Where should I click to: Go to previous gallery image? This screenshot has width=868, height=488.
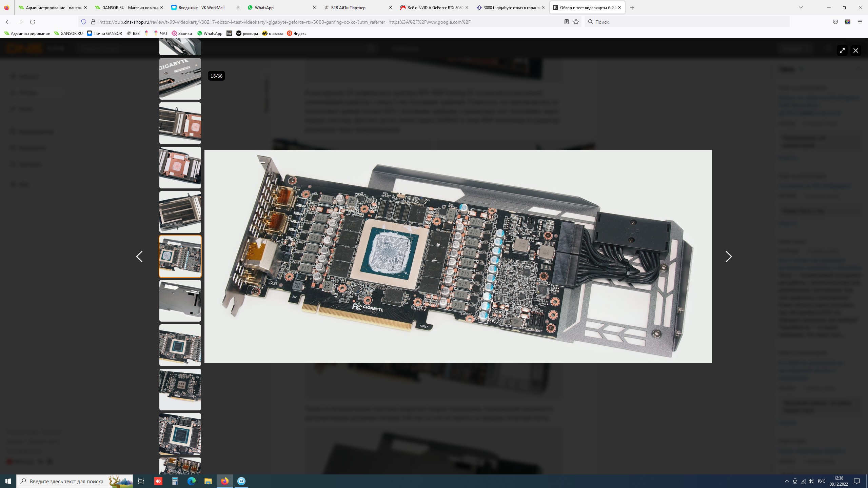click(139, 257)
